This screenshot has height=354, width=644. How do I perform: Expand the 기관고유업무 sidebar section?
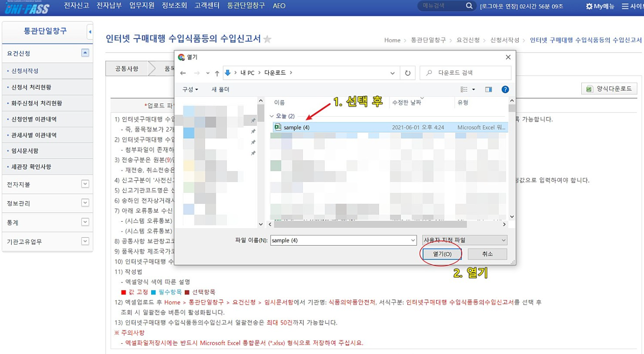click(x=85, y=241)
